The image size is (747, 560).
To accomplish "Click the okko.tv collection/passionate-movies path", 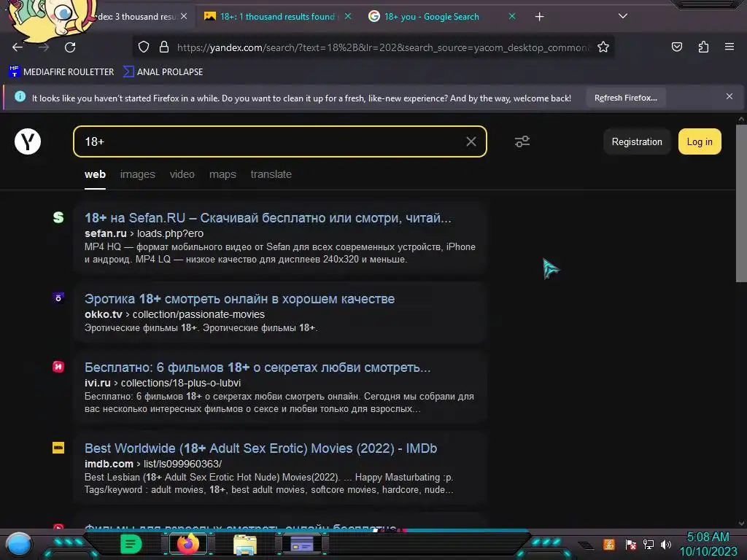I will pos(198,314).
